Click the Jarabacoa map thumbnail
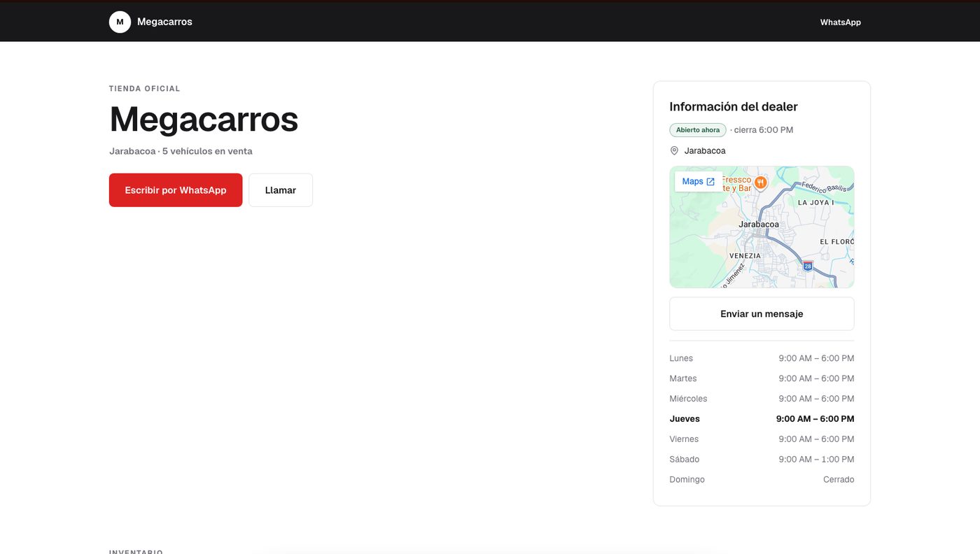 [762, 227]
